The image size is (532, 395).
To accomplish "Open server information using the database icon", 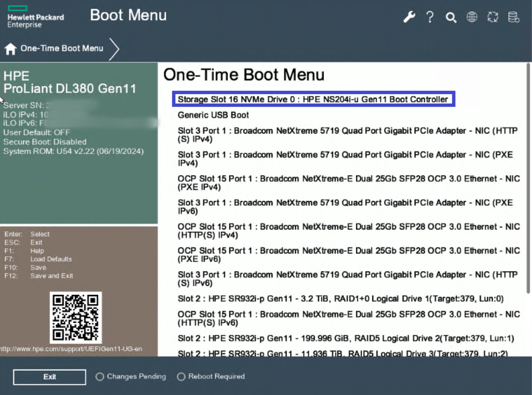I will click(x=513, y=17).
